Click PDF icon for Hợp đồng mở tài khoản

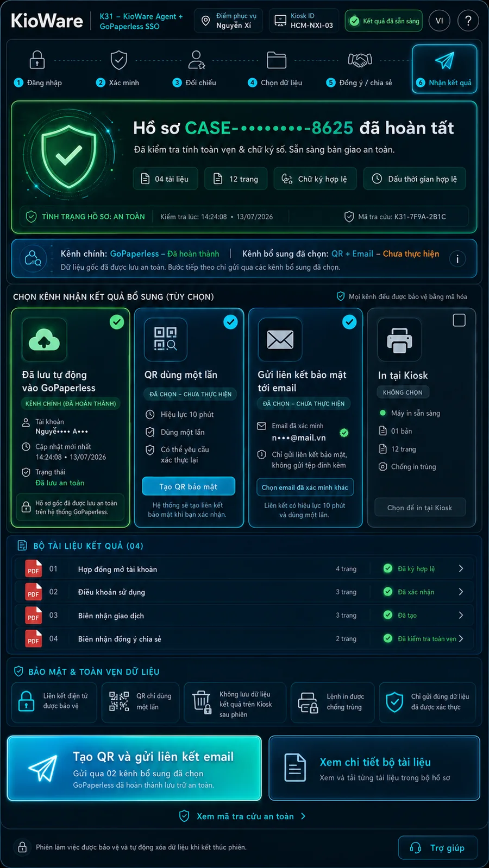34,568
